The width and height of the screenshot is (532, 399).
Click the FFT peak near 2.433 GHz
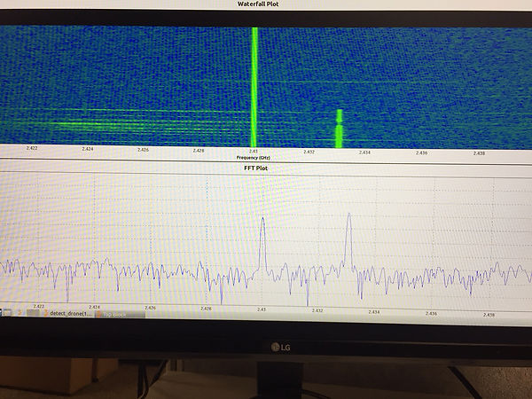tap(348, 239)
